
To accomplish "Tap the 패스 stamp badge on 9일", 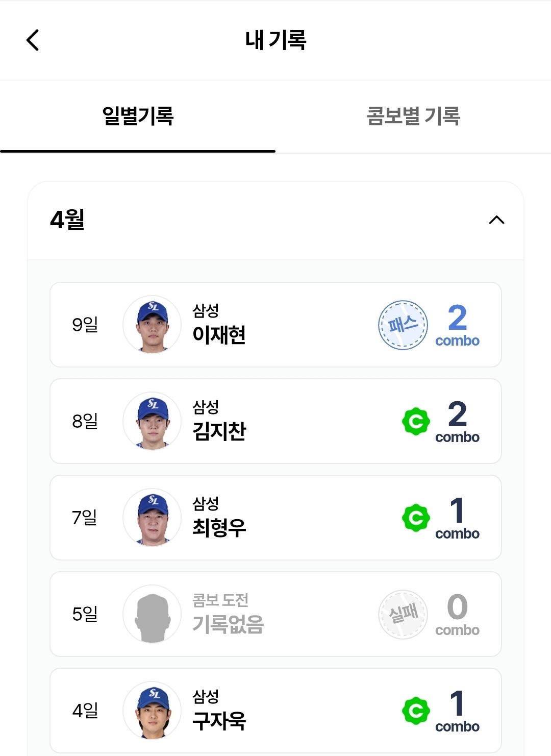I will click(x=403, y=325).
